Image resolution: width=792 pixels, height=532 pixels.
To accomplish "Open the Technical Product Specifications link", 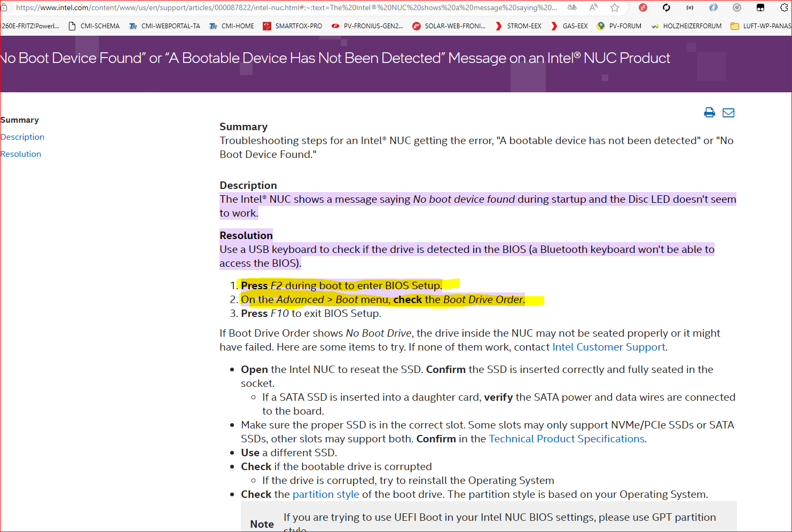I will [567, 439].
